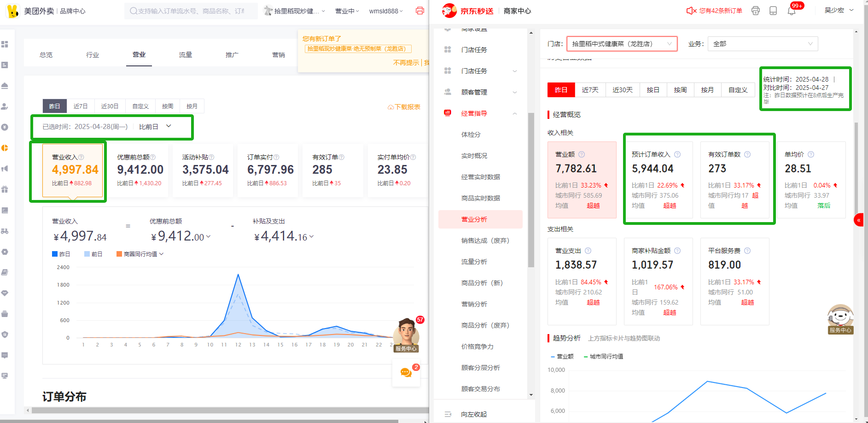
Task: Click the Meituan order search input field
Action: [x=191, y=11]
